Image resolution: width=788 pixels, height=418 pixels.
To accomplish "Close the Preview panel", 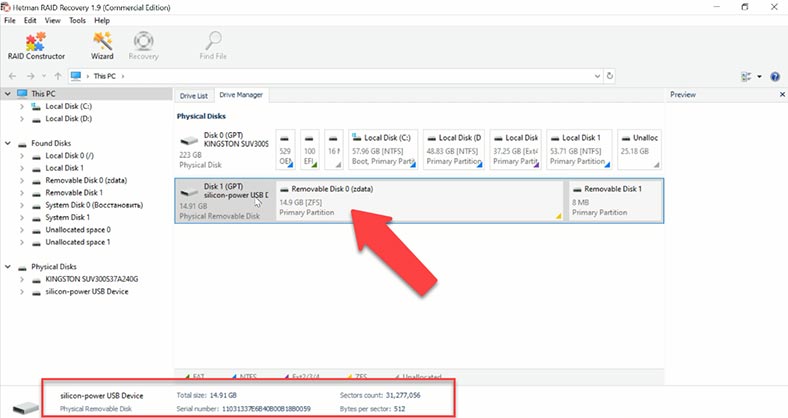I will pos(782,94).
